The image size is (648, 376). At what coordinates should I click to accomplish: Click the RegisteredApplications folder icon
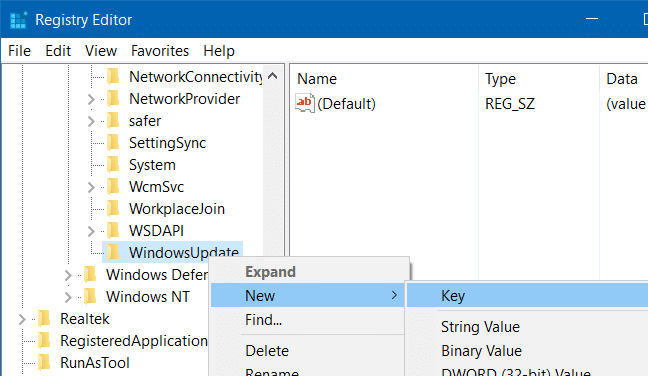[44, 340]
